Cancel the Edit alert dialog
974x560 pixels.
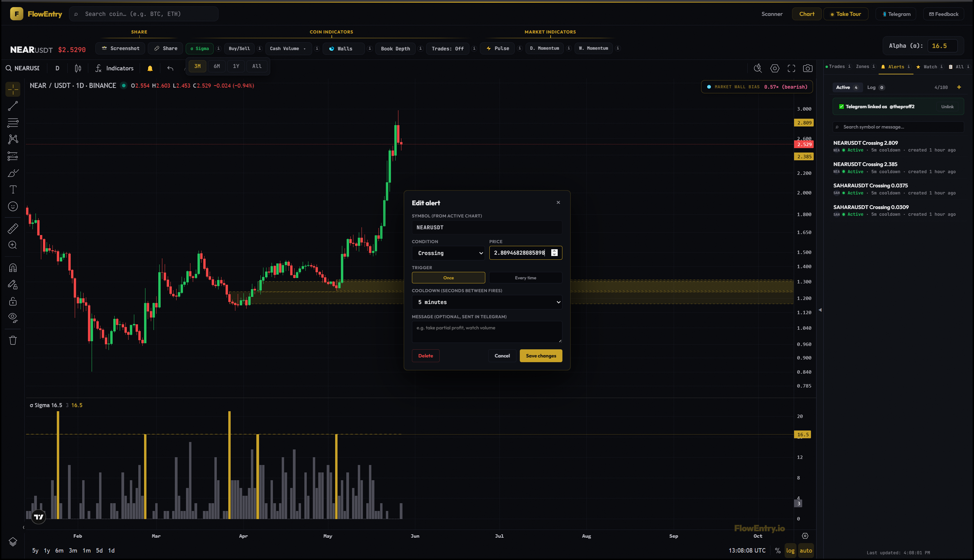[x=502, y=356]
